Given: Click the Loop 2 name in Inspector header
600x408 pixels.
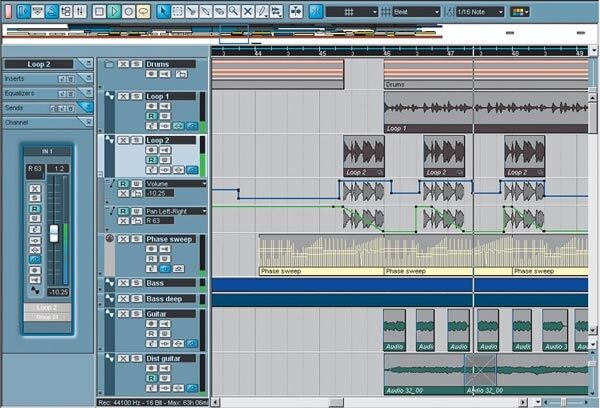Looking at the screenshot, I should point(39,64).
